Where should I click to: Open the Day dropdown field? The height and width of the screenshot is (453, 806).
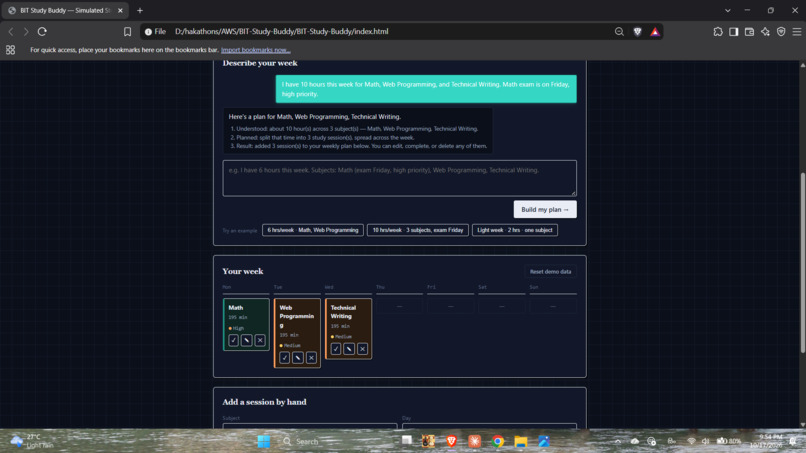tap(489, 426)
